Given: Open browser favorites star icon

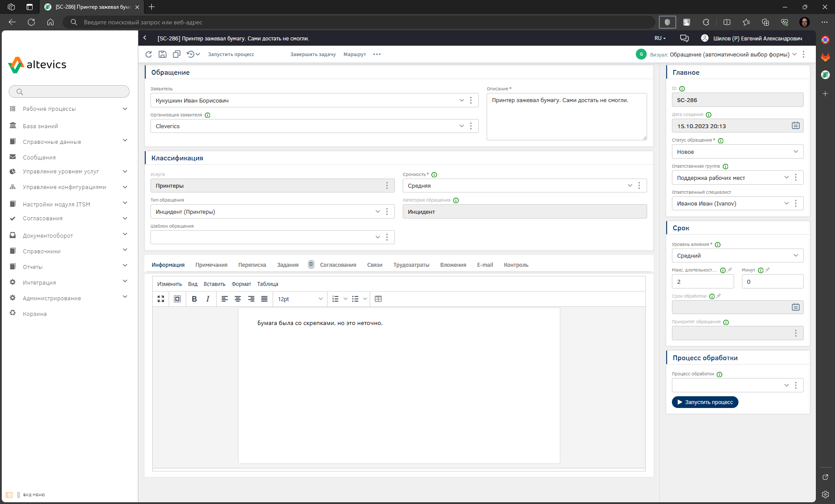Looking at the screenshot, I should click(x=746, y=22).
